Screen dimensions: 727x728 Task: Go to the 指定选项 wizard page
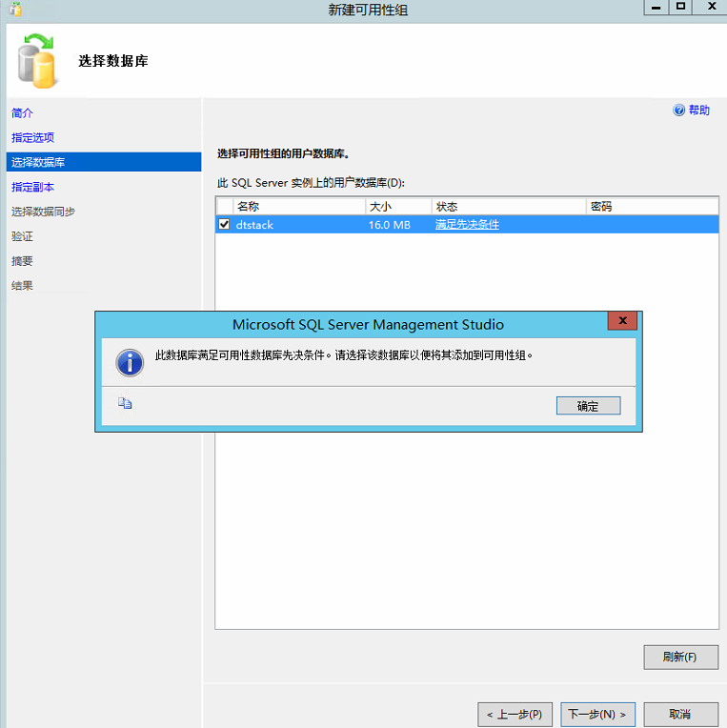pos(33,137)
